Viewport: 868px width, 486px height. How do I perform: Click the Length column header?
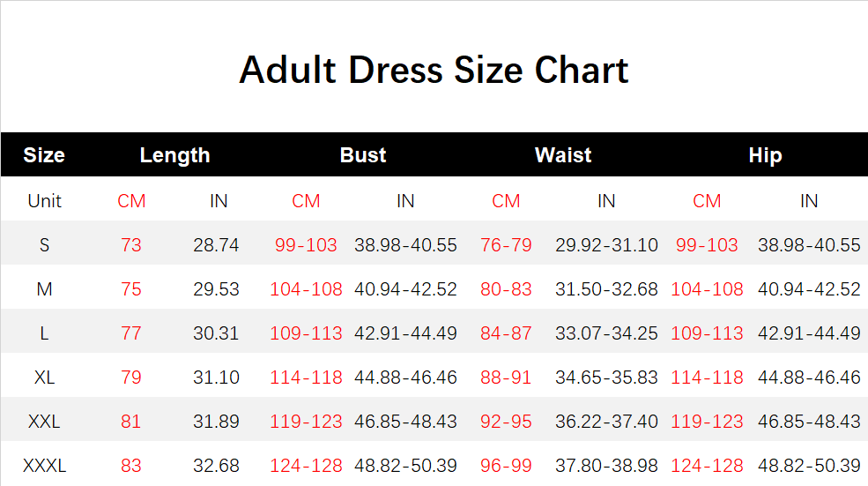pyautogui.click(x=174, y=155)
